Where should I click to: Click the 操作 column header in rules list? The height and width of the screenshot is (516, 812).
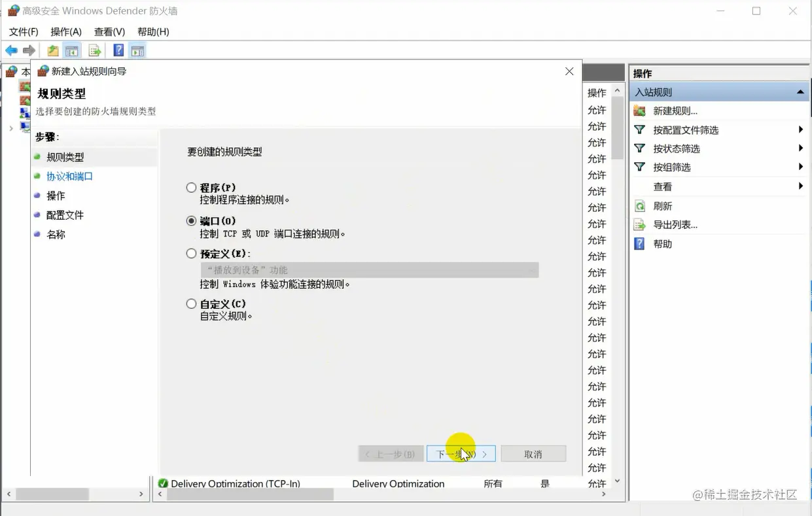click(x=597, y=93)
